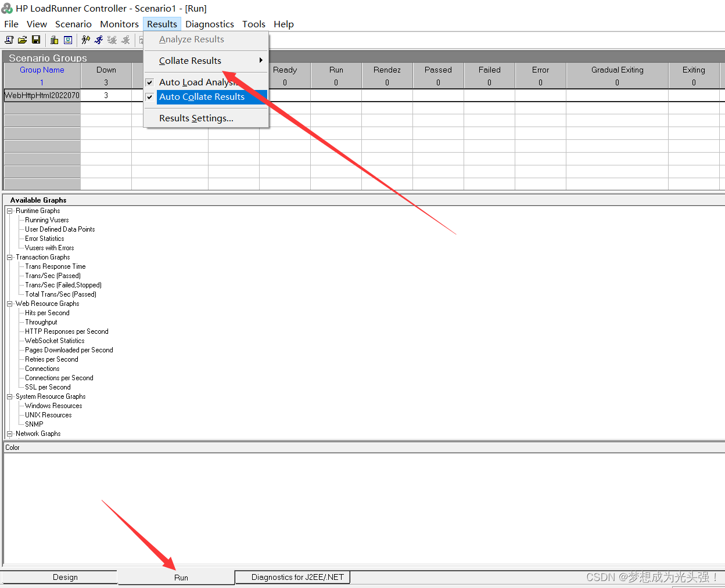Click the New Scenario toolbar icon
The height and width of the screenshot is (588, 725).
pos(9,40)
